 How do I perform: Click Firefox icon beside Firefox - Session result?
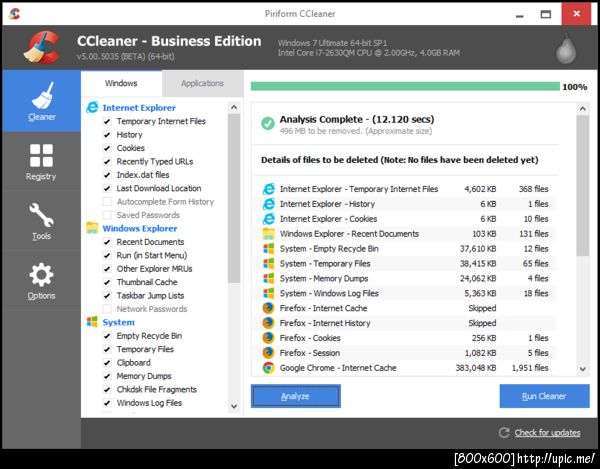(x=268, y=353)
